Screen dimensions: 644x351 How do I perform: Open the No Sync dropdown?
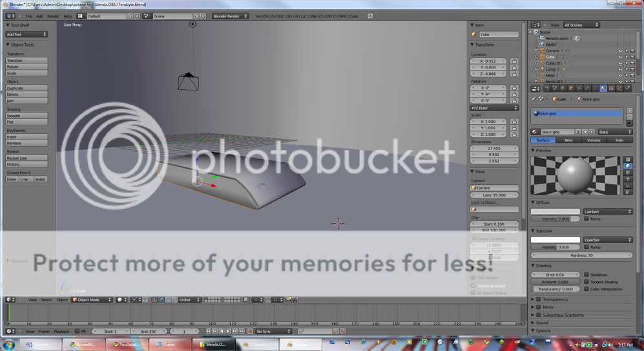[x=273, y=331]
